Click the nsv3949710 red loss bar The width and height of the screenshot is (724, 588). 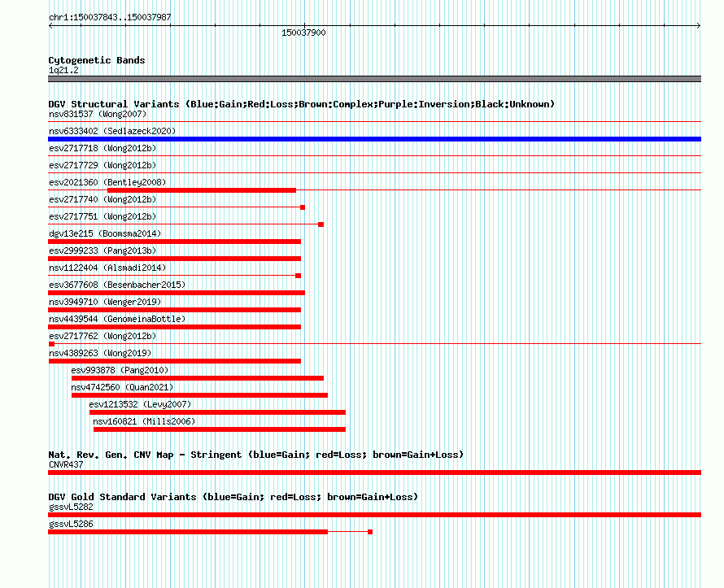point(175,310)
